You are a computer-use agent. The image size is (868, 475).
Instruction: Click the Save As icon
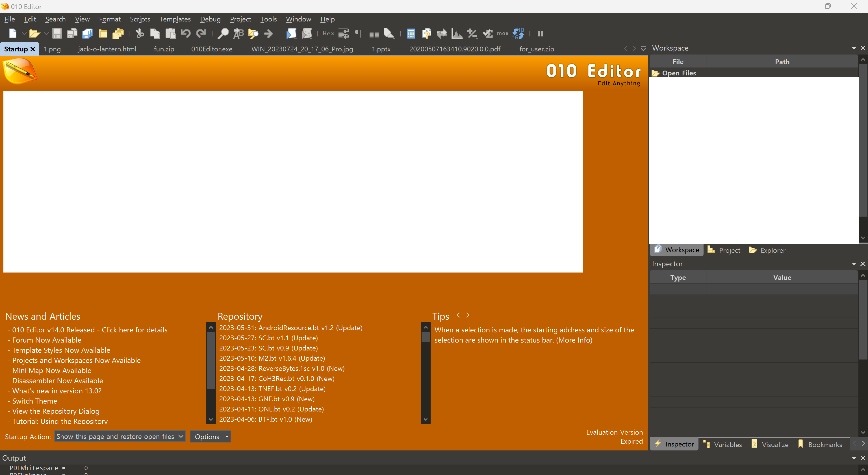pyautogui.click(x=72, y=33)
